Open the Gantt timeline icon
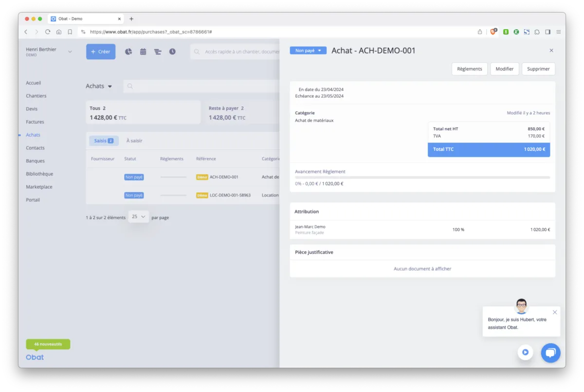The image size is (584, 392). 158,52
